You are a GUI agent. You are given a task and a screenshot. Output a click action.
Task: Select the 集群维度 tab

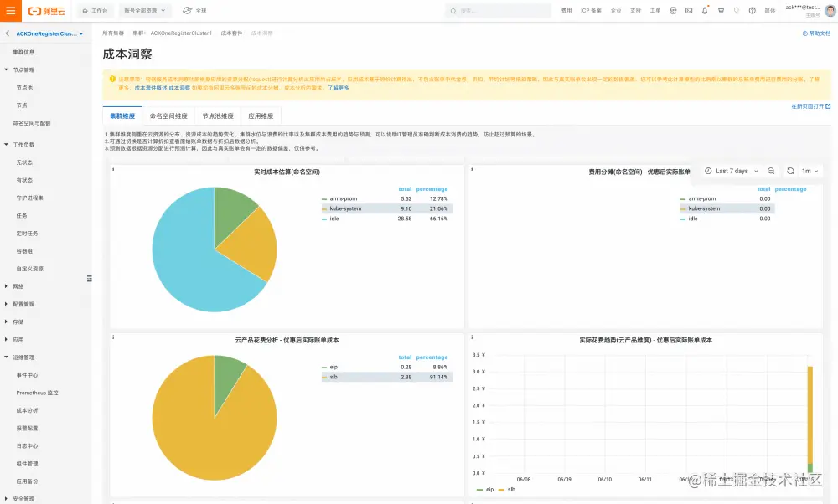tap(122, 116)
